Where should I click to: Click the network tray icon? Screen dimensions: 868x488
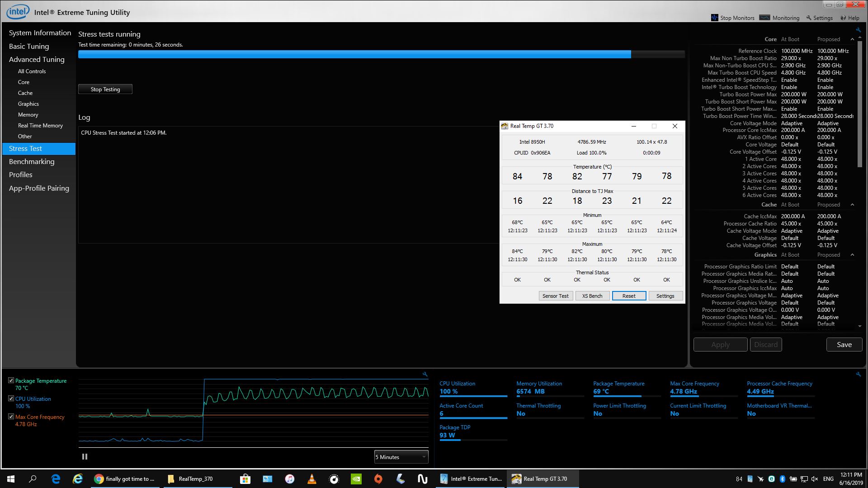804,479
